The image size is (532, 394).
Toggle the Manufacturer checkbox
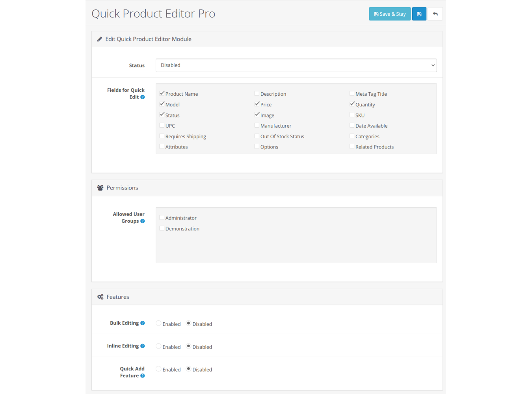tap(257, 126)
